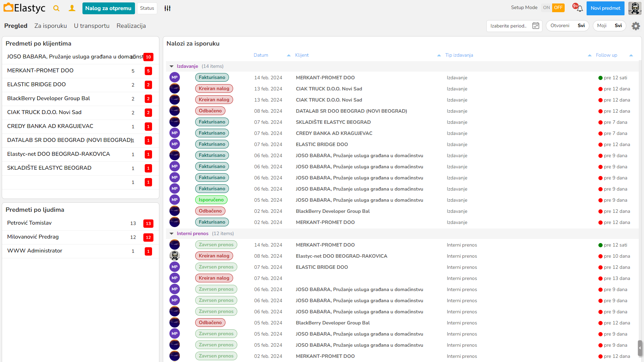Click avatar in SKLADIŠTE ELASTYC BEOGRAD order row
This screenshot has height=362, width=644.
tap(175, 122)
